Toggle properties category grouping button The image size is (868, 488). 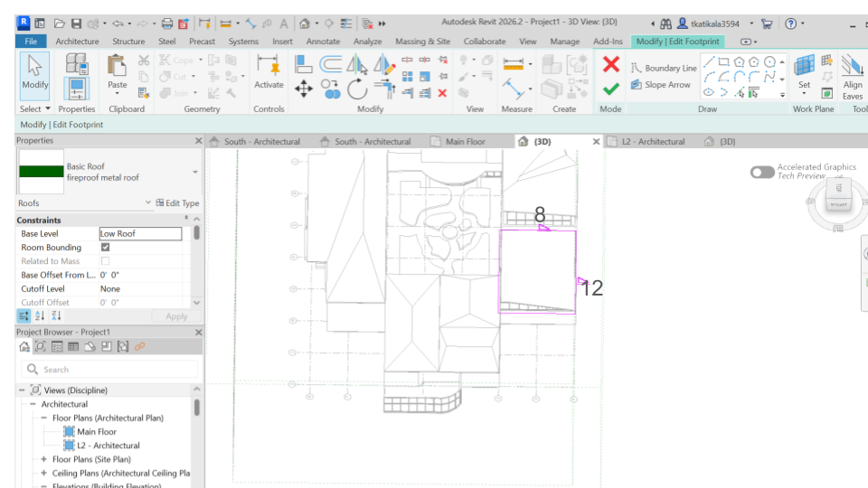(x=24, y=316)
